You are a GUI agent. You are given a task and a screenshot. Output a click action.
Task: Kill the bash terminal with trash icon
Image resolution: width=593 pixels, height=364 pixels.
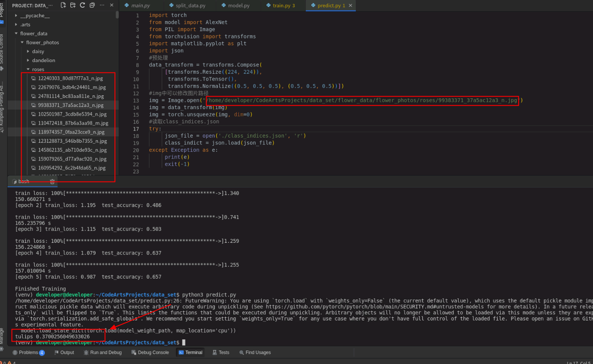52,182
